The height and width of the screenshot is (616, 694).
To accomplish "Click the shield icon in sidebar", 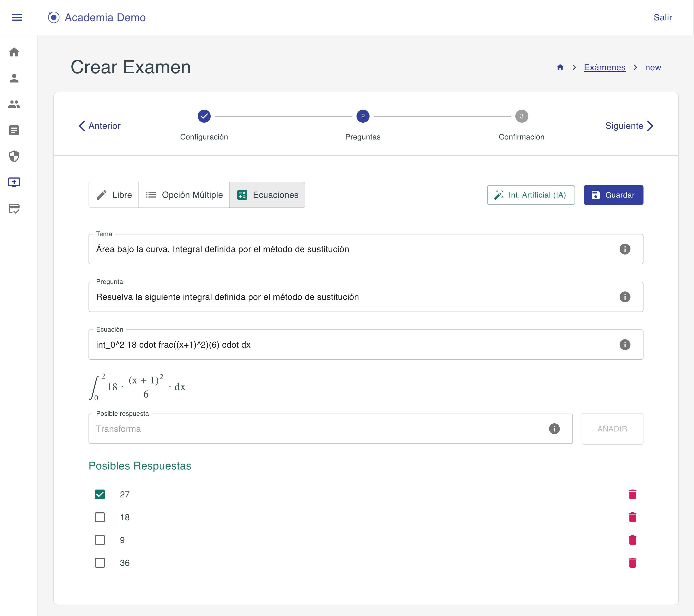I will (14, 157).
